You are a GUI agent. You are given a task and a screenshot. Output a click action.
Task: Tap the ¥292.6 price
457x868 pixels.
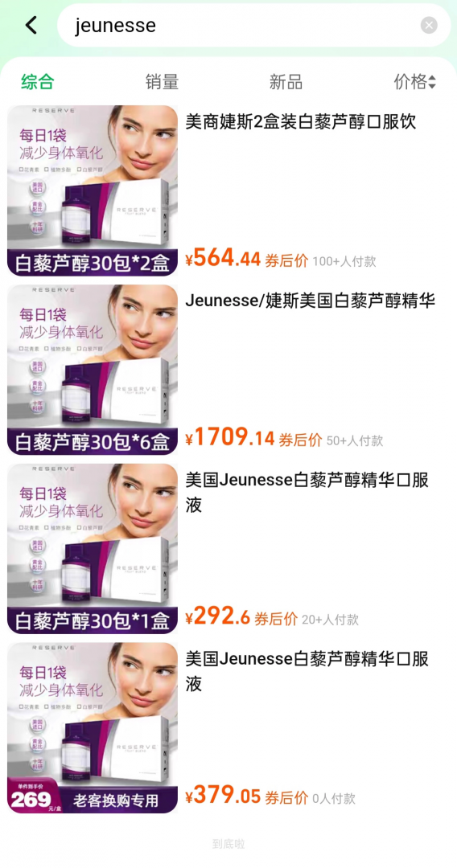point(218,616)
